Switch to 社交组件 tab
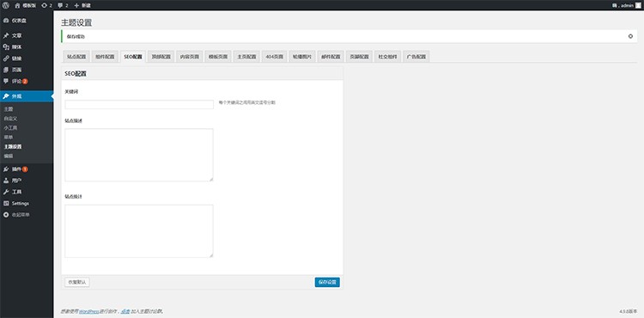 tap(388, 57)
